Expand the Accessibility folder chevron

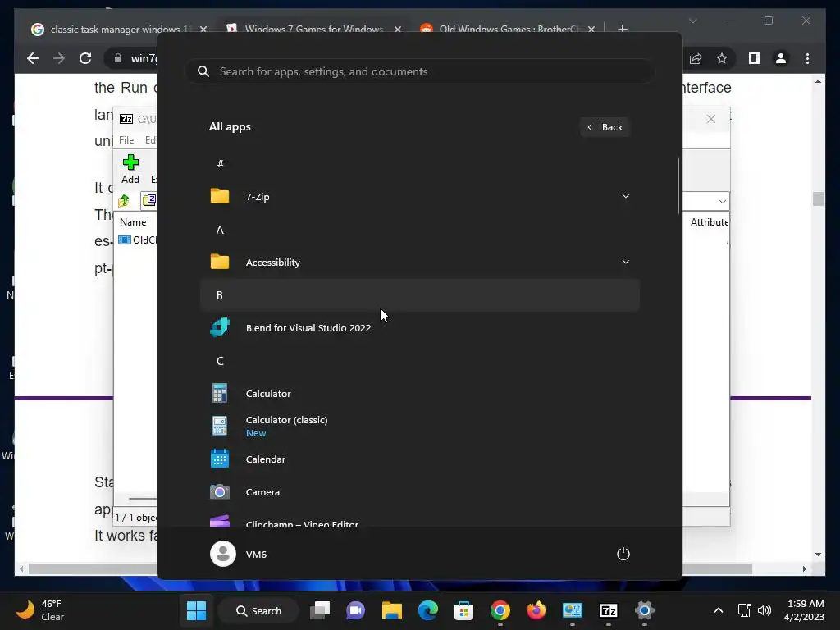coord(625,262)
